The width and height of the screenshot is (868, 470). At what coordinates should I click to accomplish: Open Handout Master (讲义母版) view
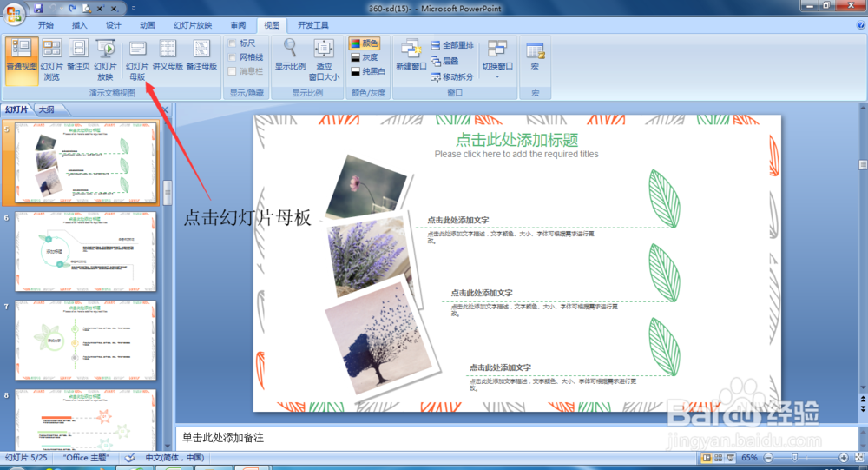[168, 55]
